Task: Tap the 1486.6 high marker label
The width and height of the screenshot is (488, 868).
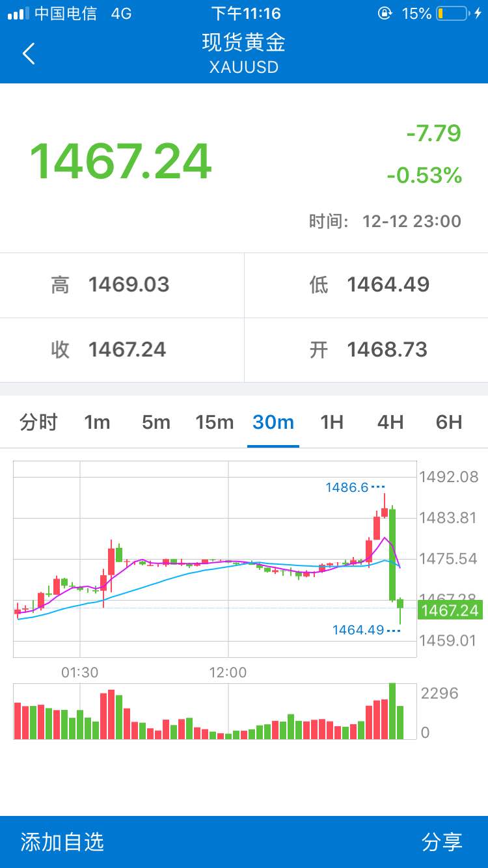Action: click(x=347, y=487)
